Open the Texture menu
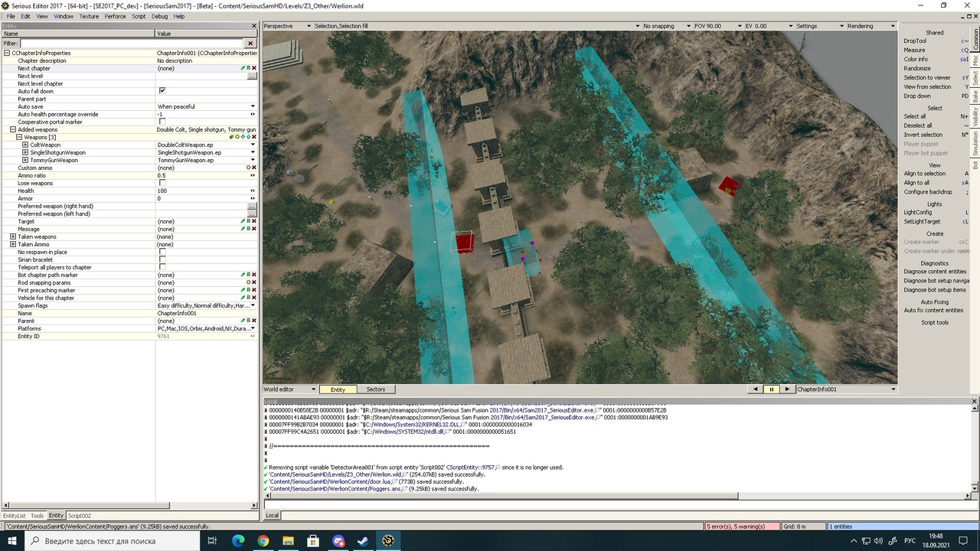980x551 pixels. click(89, 16)
